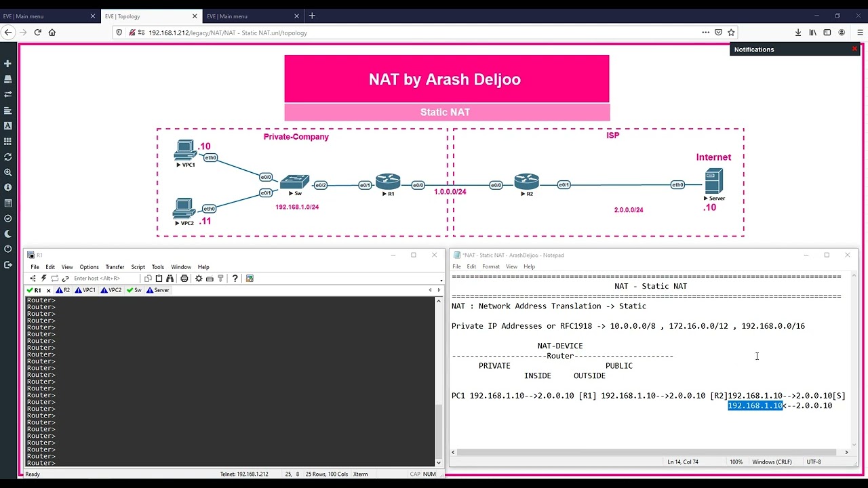Screen dimensions: 868x488
Task: Click the grid More actions icon in sidebar
Action: (x=7, y=142)
